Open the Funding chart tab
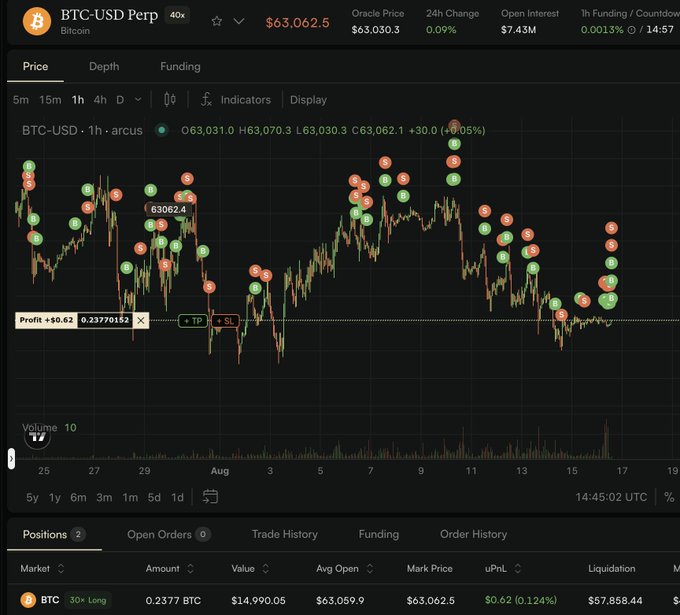680x615 pixels. click(180, 66)
